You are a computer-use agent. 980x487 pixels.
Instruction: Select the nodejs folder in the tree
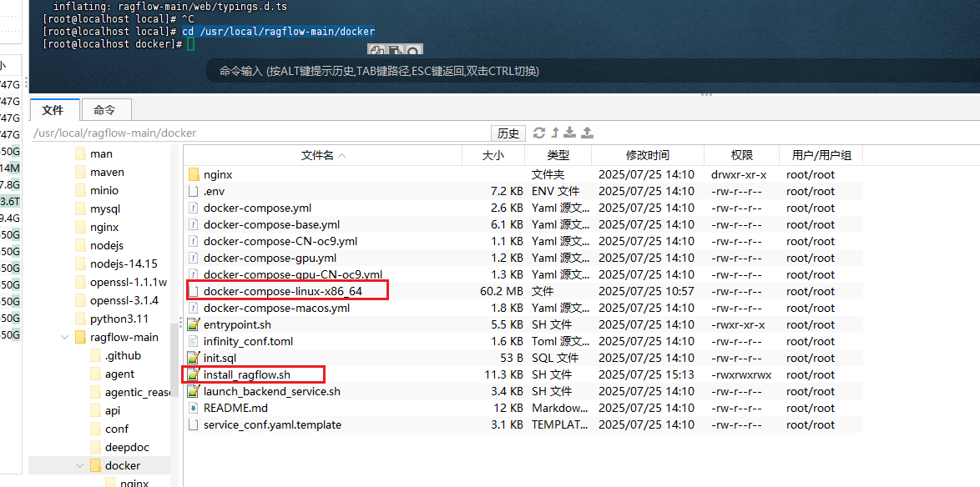[106, 245]
